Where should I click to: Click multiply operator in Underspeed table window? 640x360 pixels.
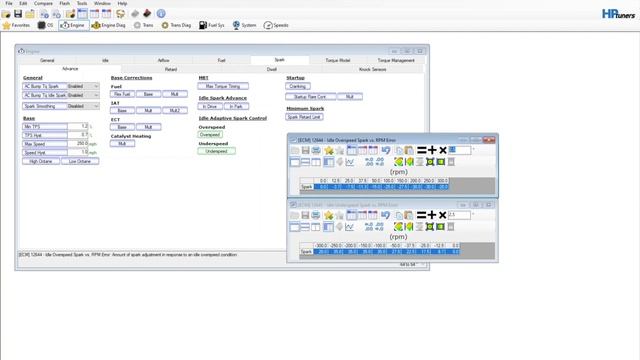click(442, 215)
